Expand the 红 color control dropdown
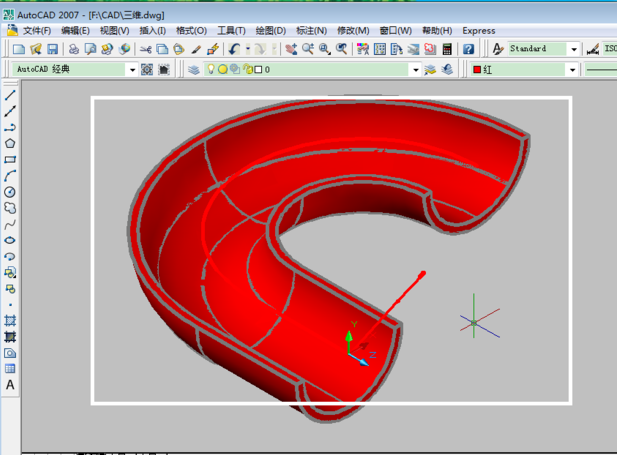 pyautogui.click(x=572, y=70)
